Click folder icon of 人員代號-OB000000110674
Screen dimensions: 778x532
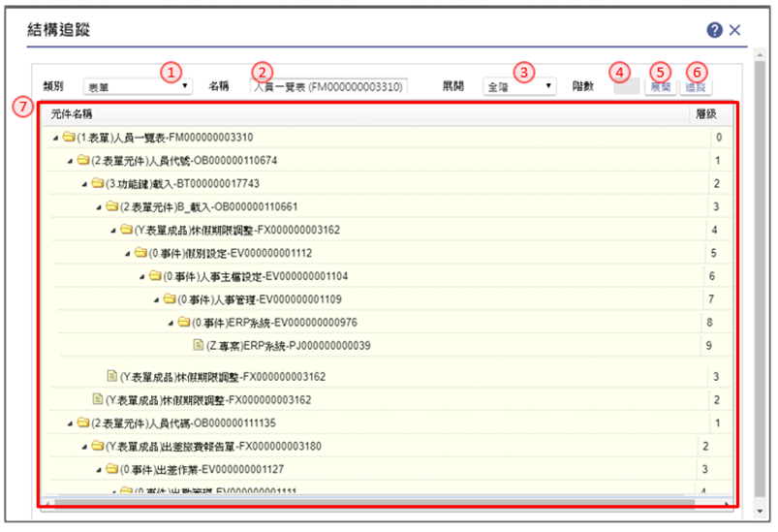tap(83, 160)
